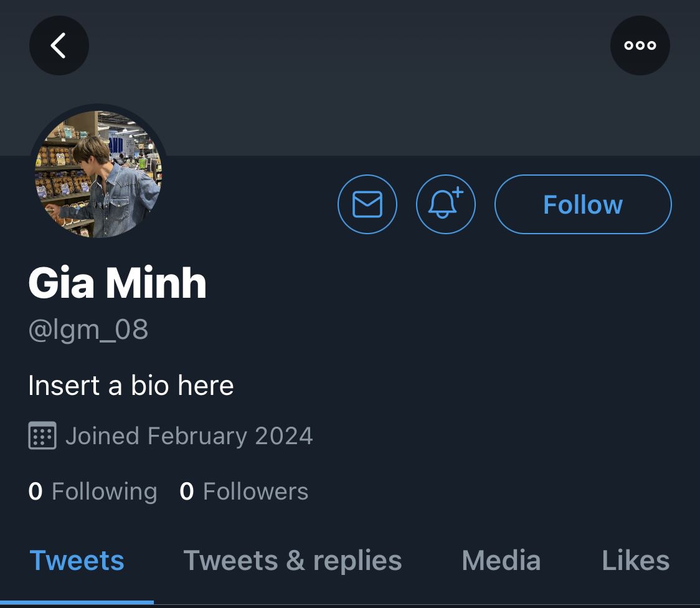Switch to the Tweets & replies tab
The height and width of the screenshot is (608, 700).
tap(292, 561)
